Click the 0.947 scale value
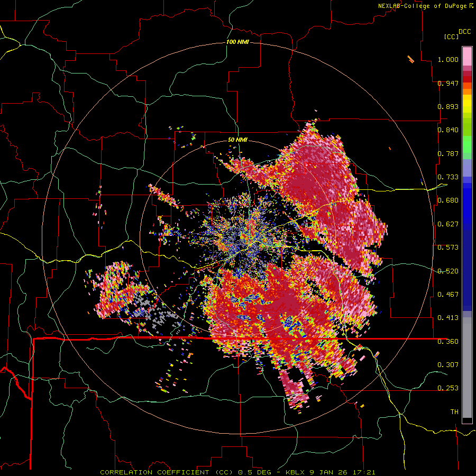This screenshot has height=476, width=476. tap(448, 83)
